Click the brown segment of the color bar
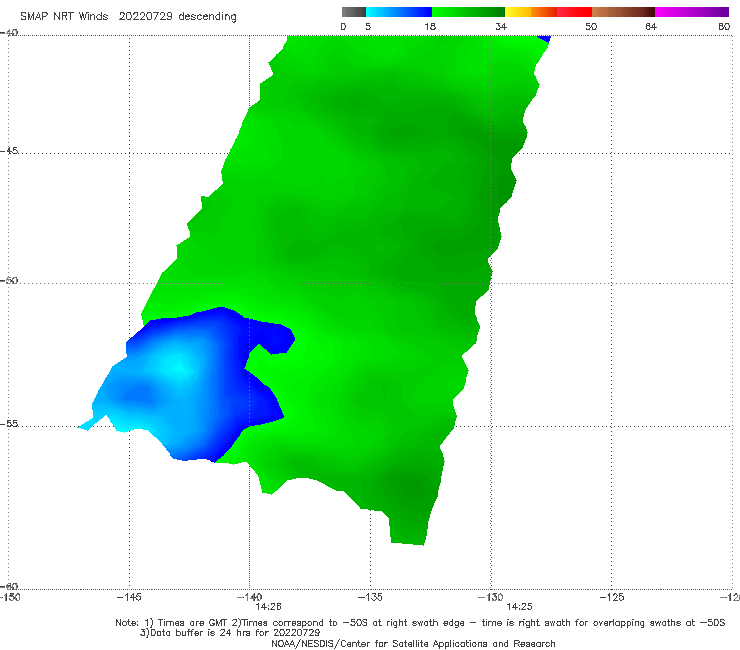Screen dimensions: 740x650 [x=623, y=12]
